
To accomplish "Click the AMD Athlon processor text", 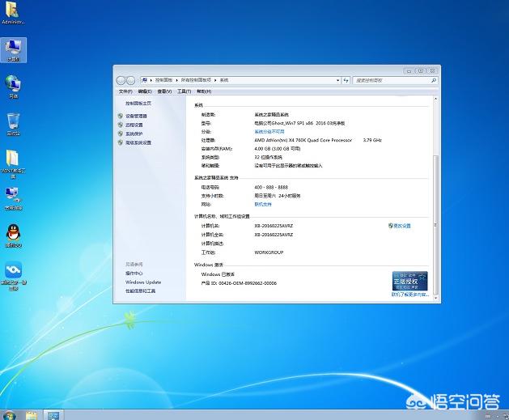I will pyautogui.click(x=303, y=140).
